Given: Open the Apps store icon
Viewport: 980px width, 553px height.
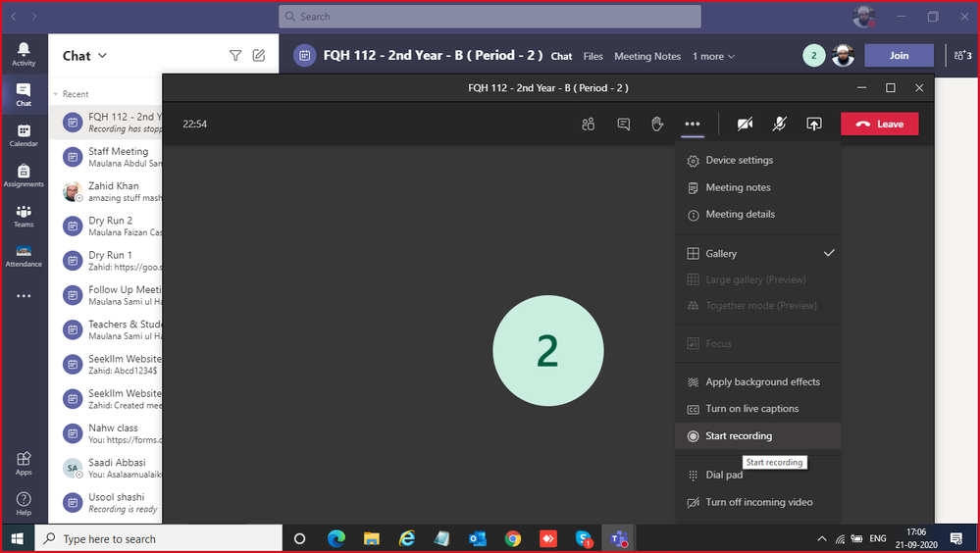Looking at the screenshot, I should click(24, 464).
